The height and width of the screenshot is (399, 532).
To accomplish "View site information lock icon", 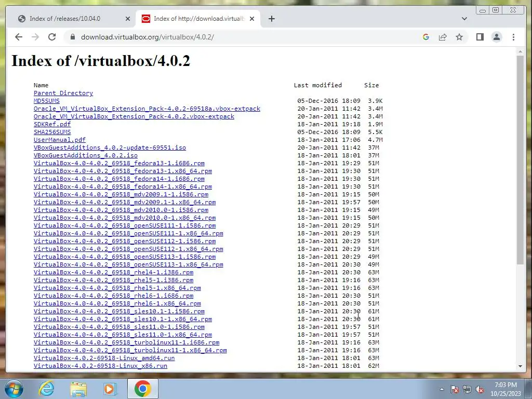I will (x=72, y=37).
